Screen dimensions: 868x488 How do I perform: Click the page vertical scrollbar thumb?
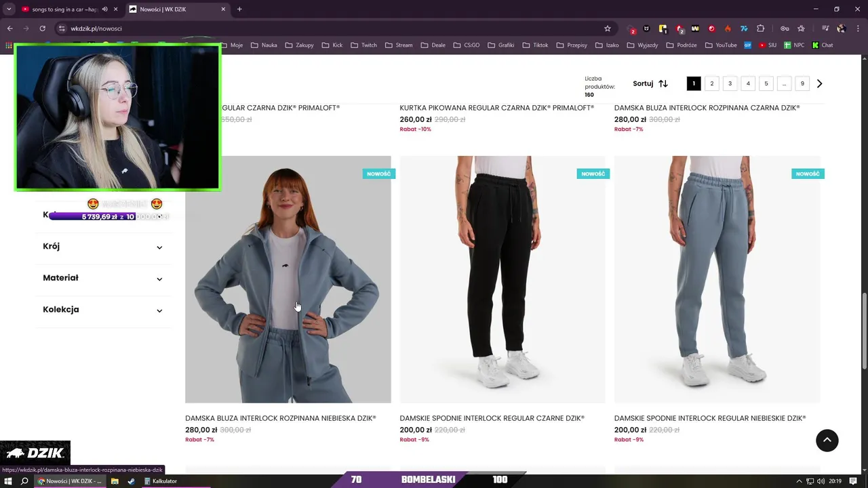click(x=864, y=331)
